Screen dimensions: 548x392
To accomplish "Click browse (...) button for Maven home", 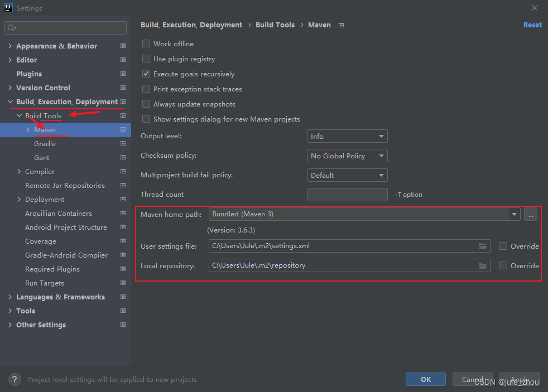I will point(531,214).
